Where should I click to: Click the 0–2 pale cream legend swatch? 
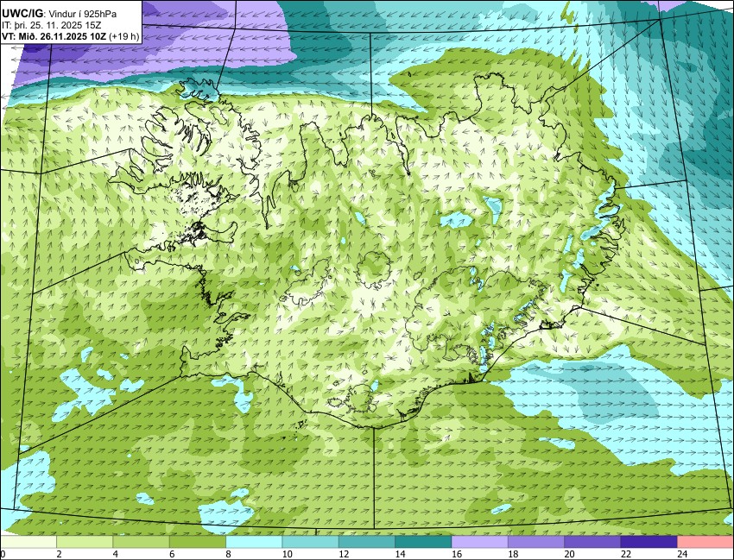click(x=28, y=542)
